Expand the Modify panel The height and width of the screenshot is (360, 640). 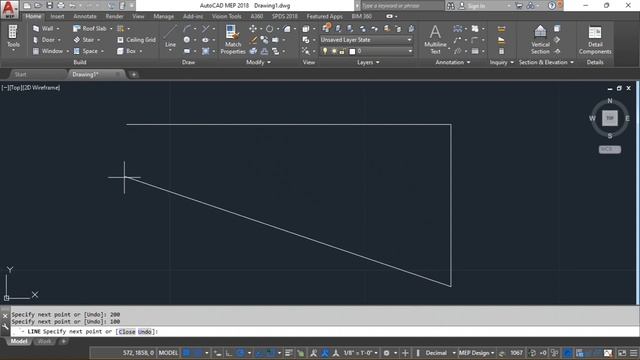coord(258,62)
